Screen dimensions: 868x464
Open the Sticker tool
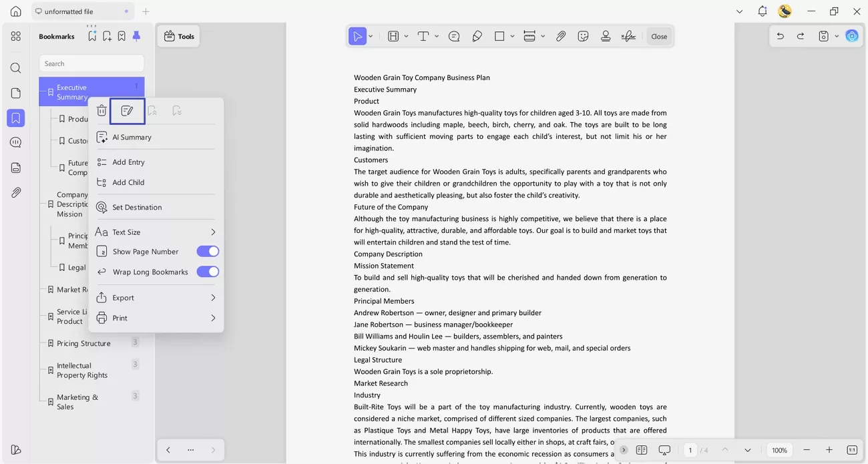point(583,36)
